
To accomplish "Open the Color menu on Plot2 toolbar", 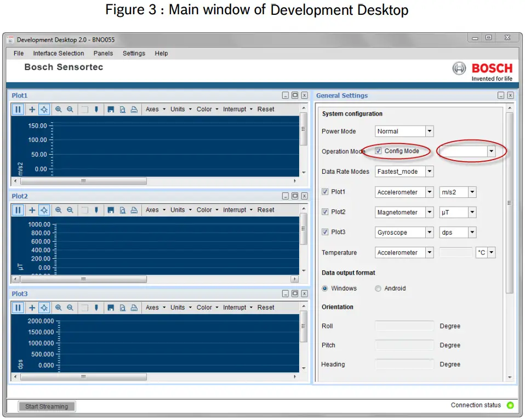I will (206, 209).
